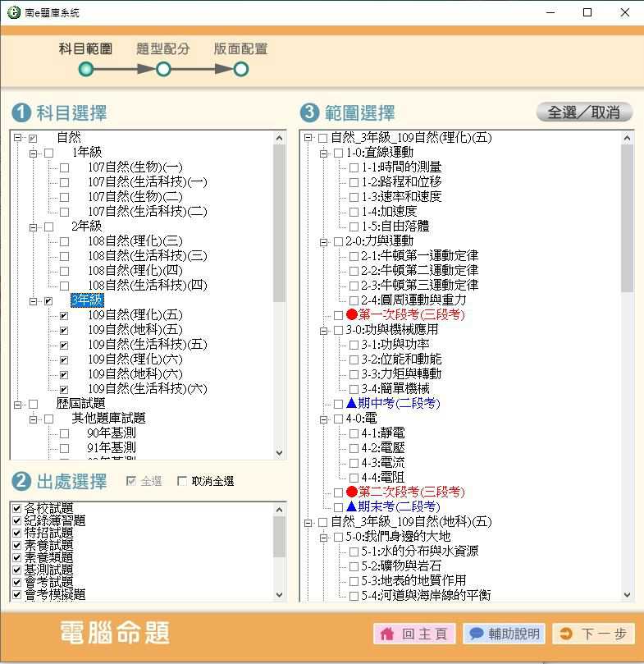Click range tree scrollbar down arrow
644x664 pixels.
tap(627, 594)
